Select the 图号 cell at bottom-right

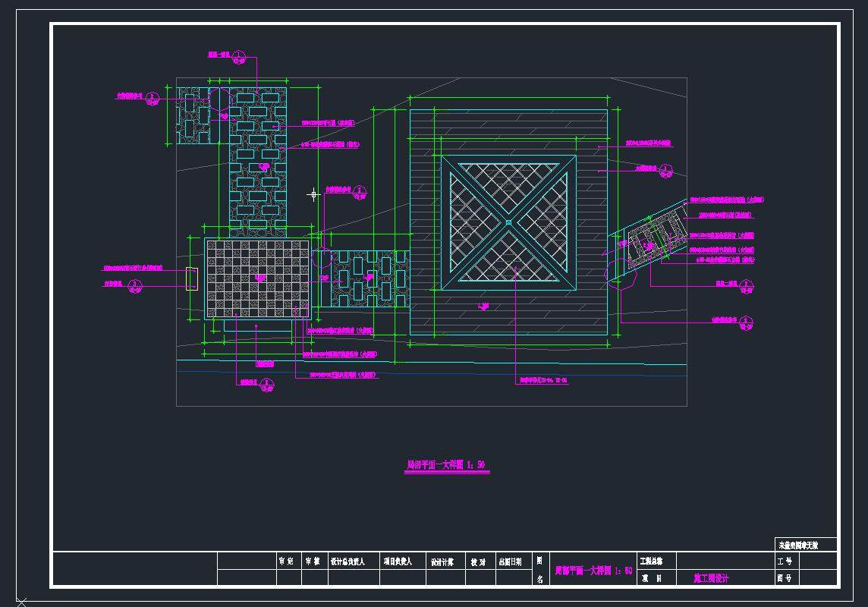coord(785,578)
